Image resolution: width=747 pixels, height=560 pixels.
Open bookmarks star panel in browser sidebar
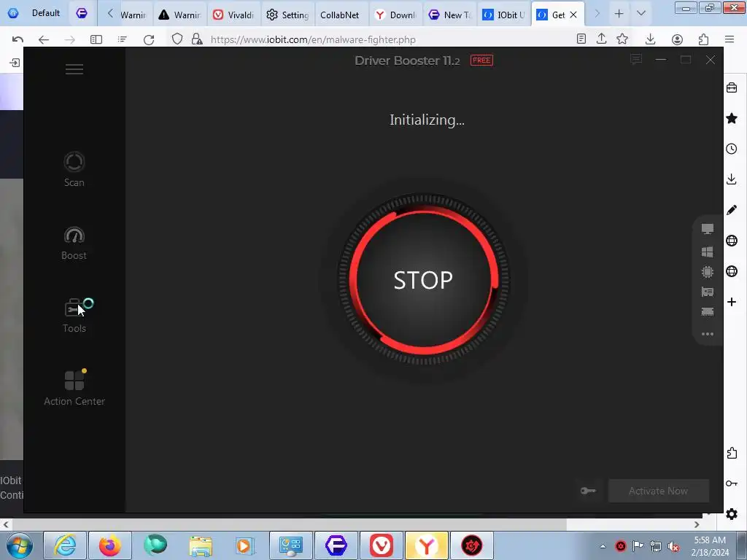pos(732,118)
